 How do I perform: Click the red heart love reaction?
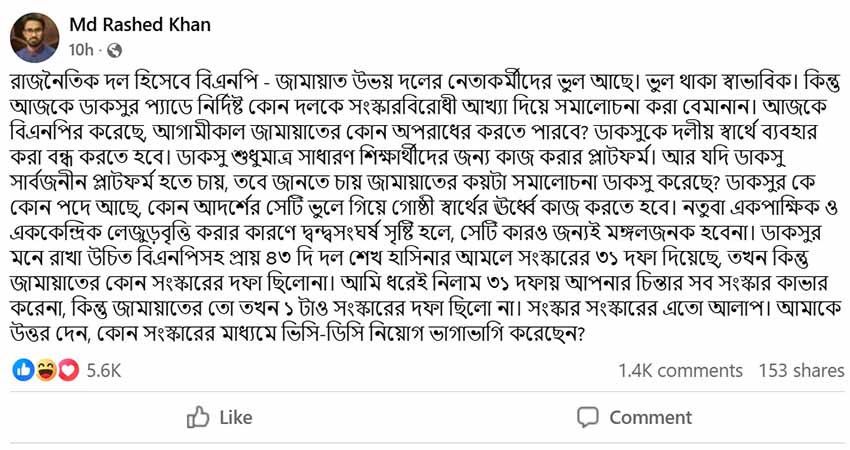click(68, 370)
